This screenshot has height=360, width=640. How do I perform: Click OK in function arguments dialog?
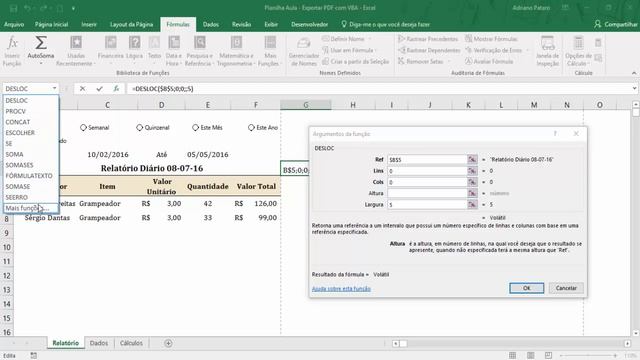pos(527,288)
